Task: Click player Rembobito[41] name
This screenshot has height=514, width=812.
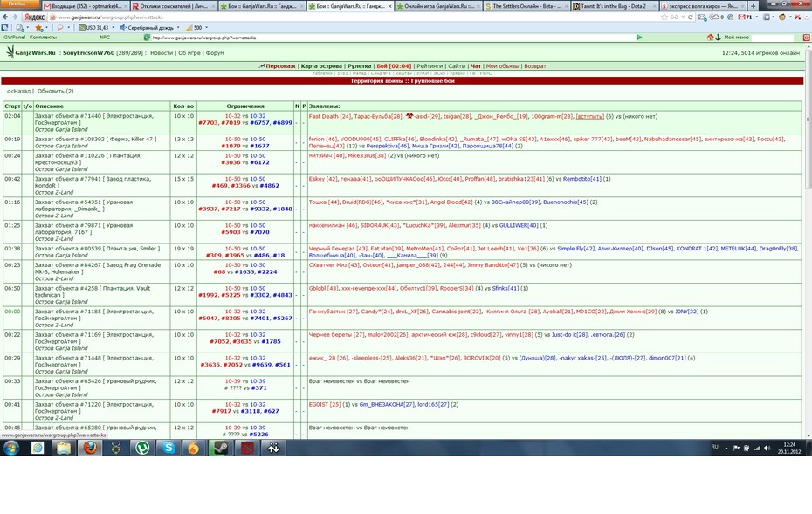Action: (582, 179)
